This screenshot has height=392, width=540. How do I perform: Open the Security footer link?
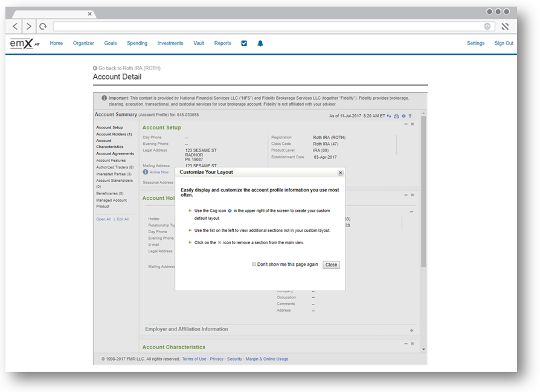tap(234, 359)
